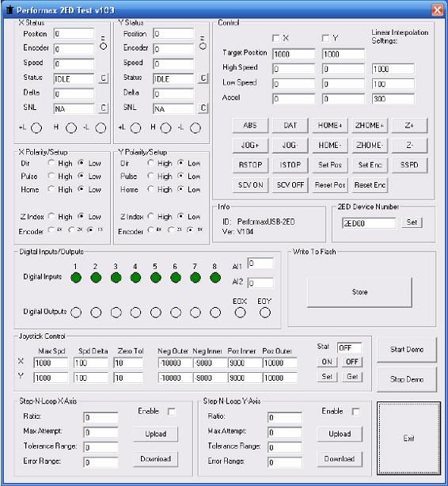Set Y Pulse polarity to Low
This screenshot has width=448, height=486.
pyautogui.click(x=180, y=176)
